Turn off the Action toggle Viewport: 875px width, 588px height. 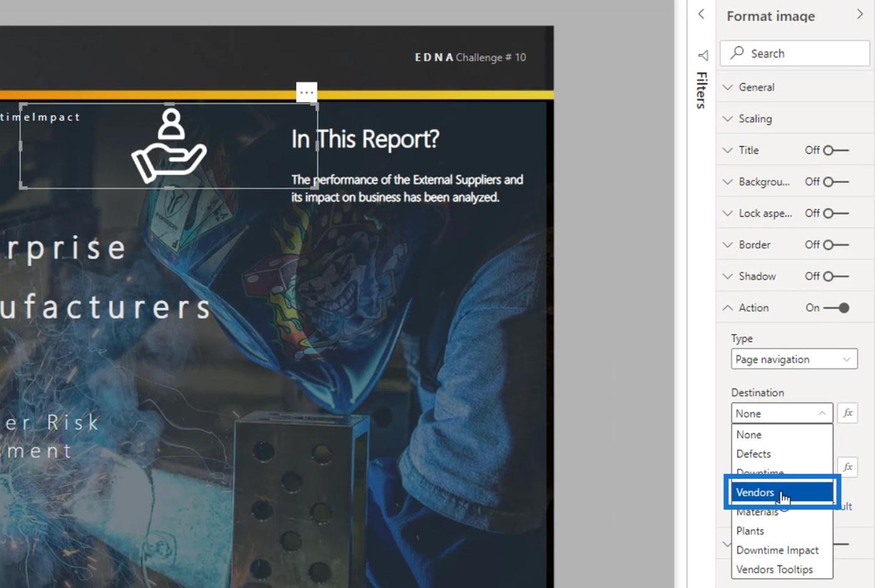(x=836, y=308)
